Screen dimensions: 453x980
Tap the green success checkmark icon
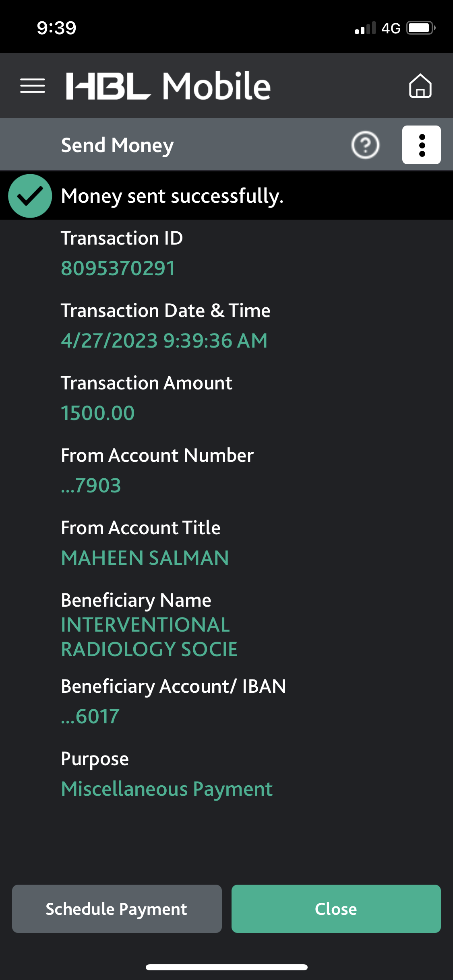30,196
